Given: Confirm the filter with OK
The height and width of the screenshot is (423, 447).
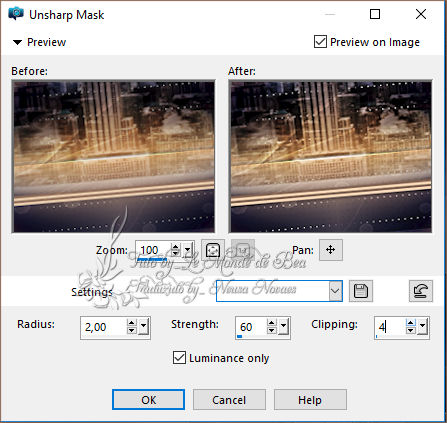Looking at the screenshot, I should click(148, 400).
